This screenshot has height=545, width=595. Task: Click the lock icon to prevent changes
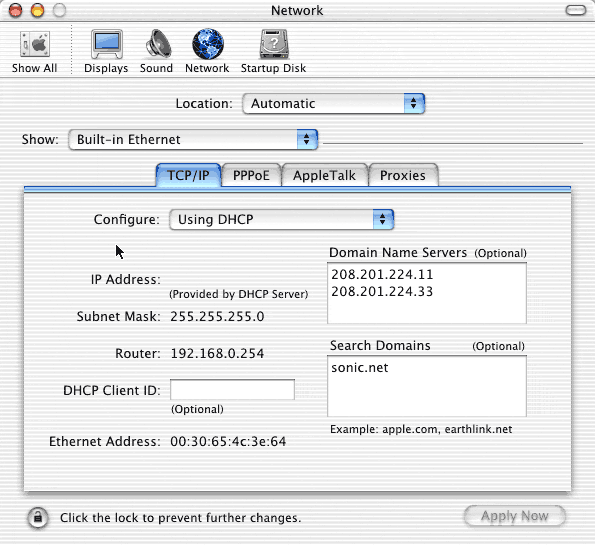point(38,518)
